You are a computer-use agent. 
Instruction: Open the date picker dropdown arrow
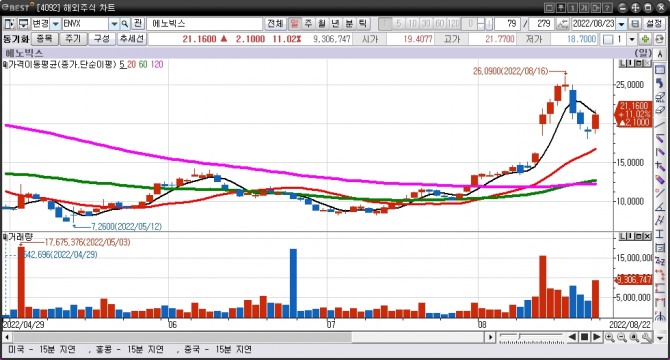[622, 24]
